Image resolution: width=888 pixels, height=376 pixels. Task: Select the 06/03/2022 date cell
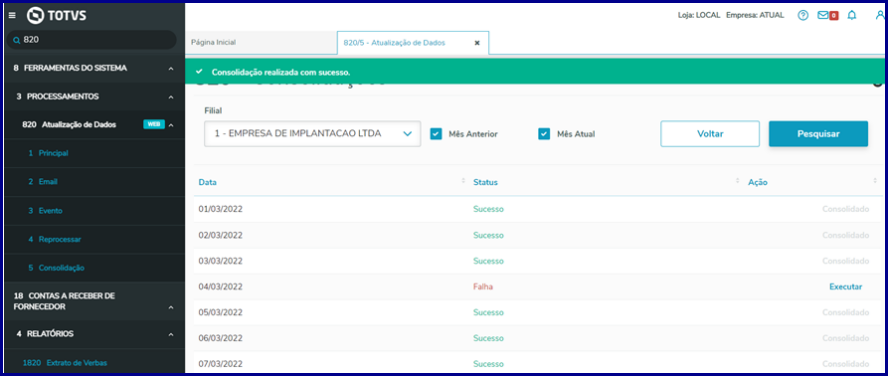coord(220,338)
